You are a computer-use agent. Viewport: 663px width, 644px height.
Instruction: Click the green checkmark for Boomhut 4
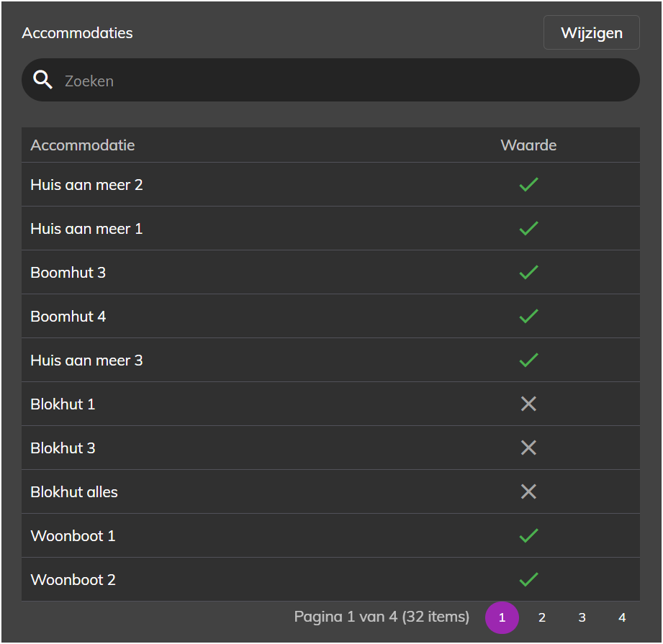click(x=528, y=317)
